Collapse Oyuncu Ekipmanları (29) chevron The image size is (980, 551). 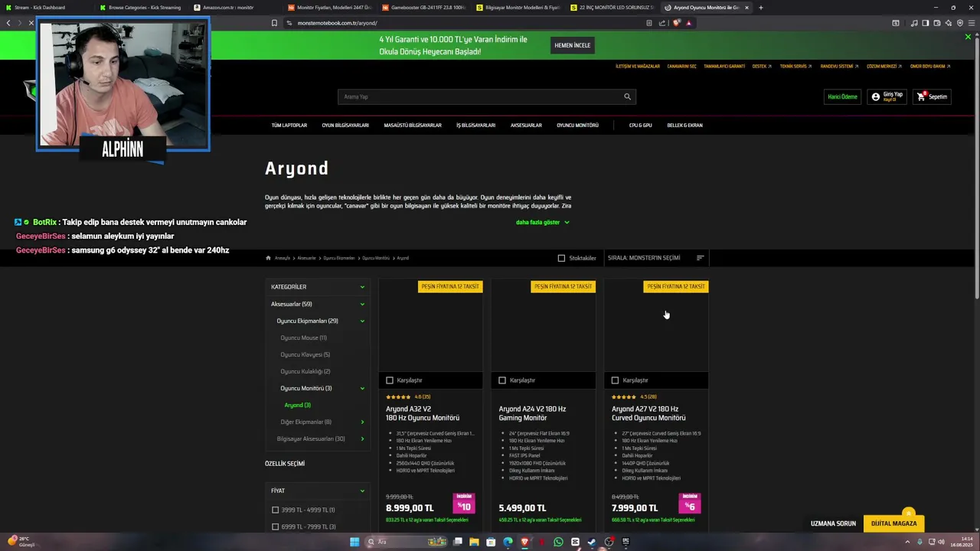click(362, 321)
